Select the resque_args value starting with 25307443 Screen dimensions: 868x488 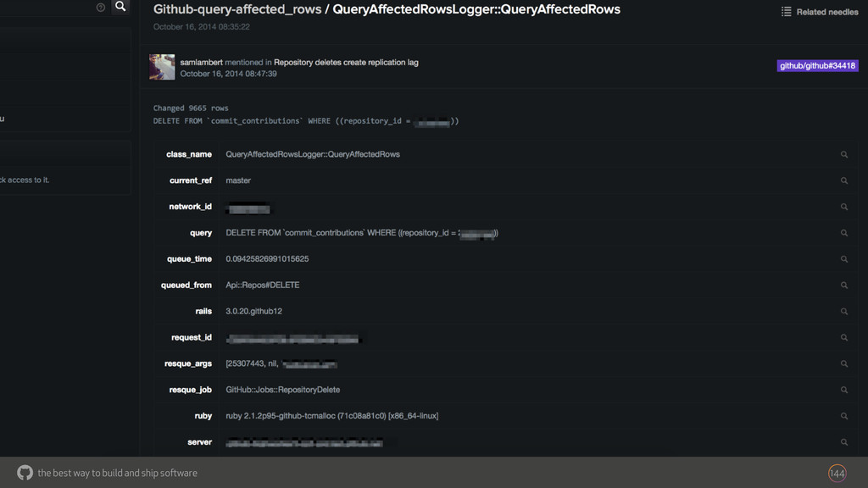(281, 363)
